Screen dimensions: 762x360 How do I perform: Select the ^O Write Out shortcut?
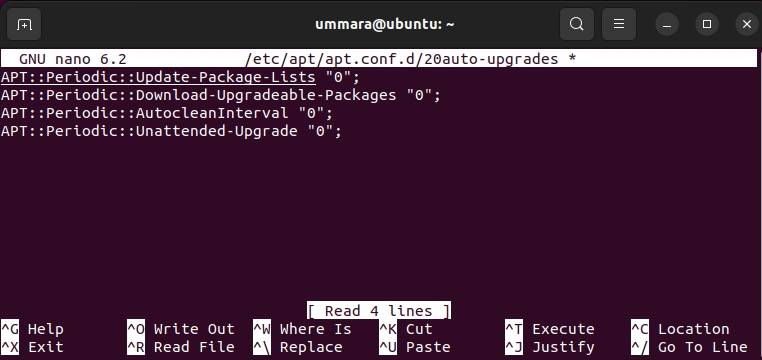[x=181, y=329]
